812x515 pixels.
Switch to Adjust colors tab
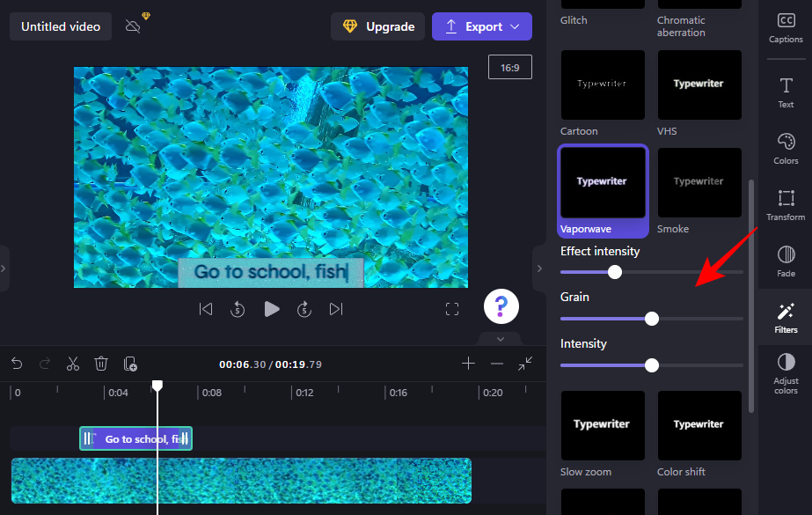(x=786, y=373)
